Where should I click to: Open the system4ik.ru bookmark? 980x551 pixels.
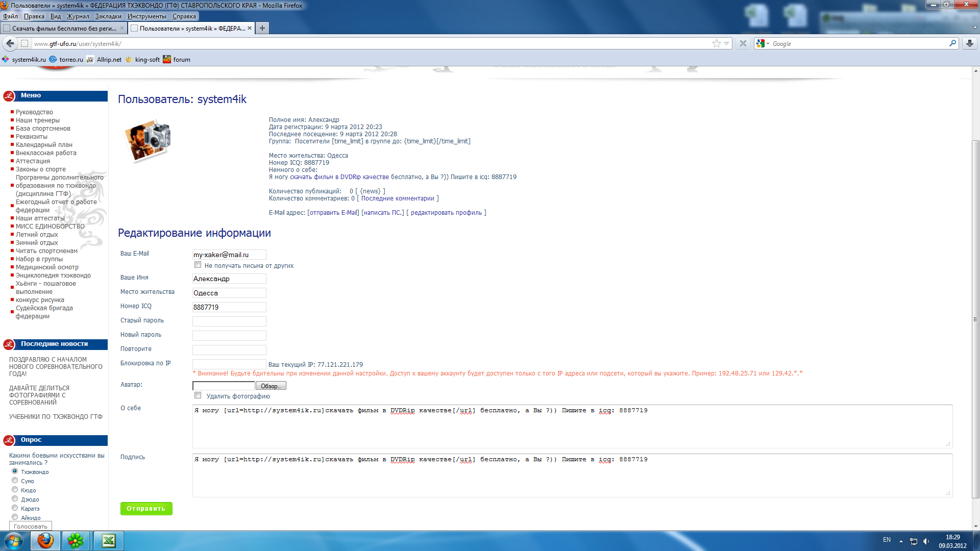coord(24,60)
